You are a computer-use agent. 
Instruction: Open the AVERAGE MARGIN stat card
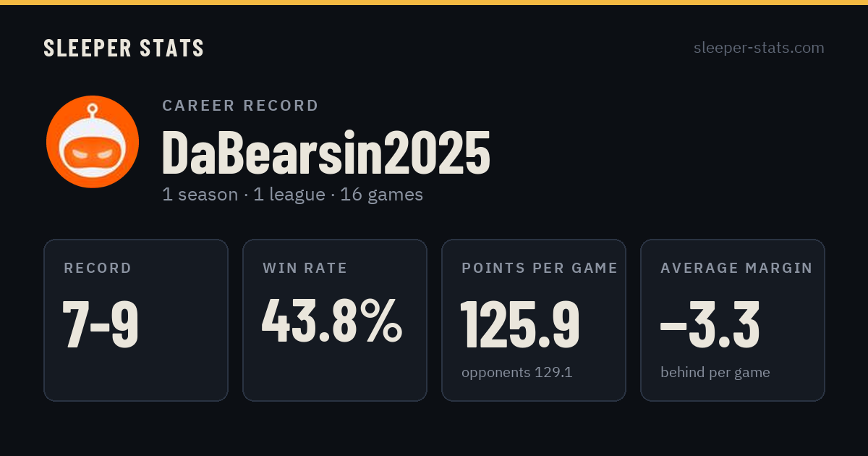(x=733, y=320)
